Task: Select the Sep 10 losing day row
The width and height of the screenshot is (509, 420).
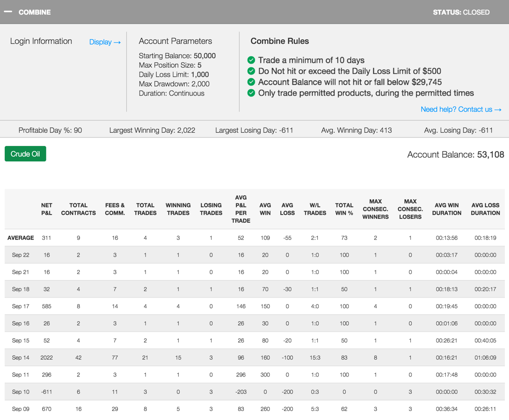Action: click(x=21, y=392)
